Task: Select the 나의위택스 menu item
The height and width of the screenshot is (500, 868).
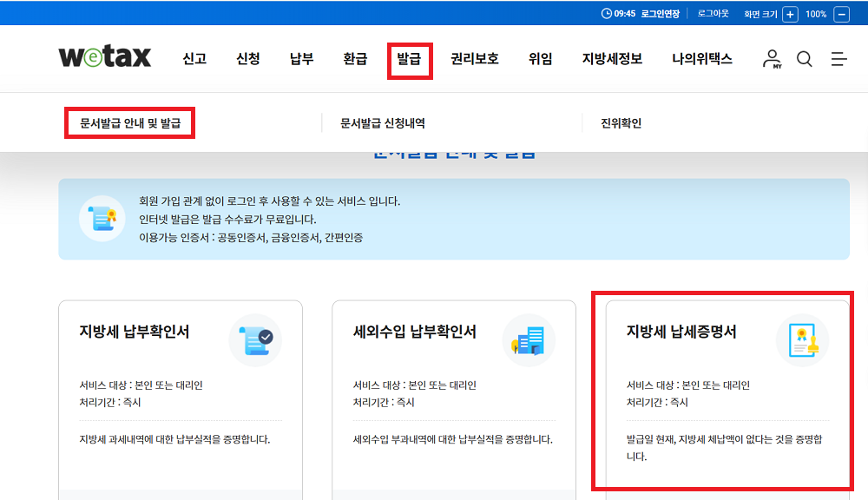Action: click(700, 59)
